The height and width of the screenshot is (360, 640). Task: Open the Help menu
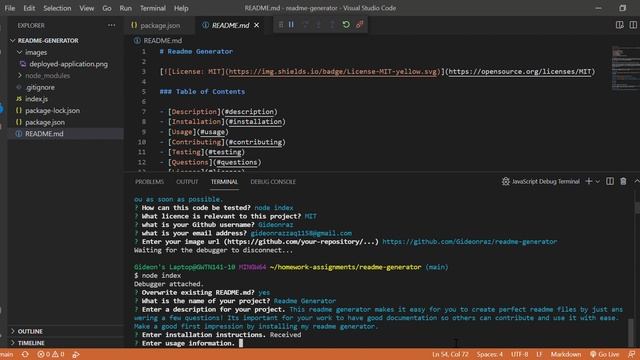(x=181, y=8)
